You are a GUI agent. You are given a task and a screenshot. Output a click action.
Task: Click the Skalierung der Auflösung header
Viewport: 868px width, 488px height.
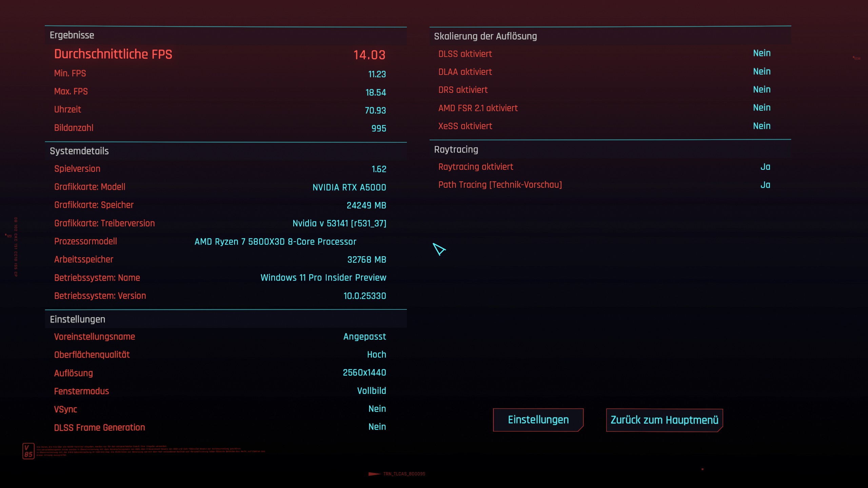(485, 36)
